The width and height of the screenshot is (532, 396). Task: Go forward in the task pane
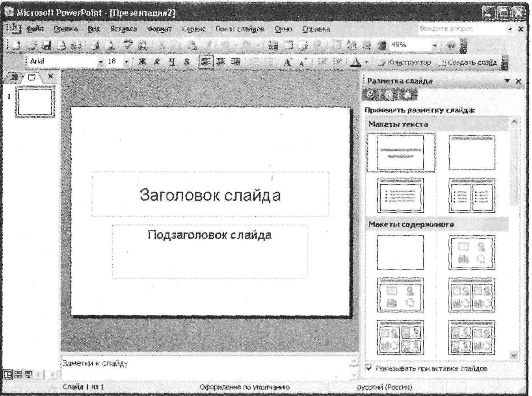point(389,94)
